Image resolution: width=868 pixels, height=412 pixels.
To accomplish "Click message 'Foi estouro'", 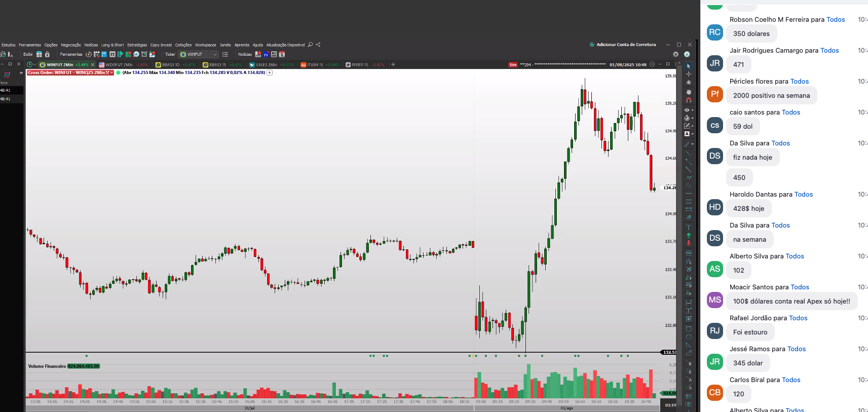I will point(750,332).
